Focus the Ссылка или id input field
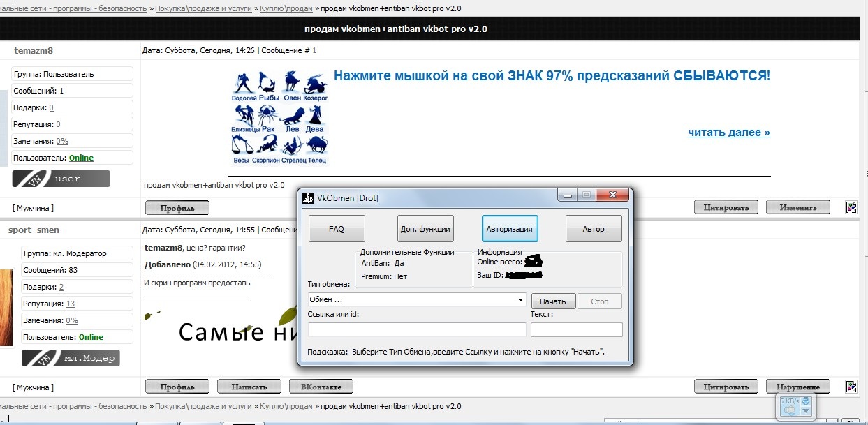Image resolution: width=868 pixels, height=425 pixels. 417,329
